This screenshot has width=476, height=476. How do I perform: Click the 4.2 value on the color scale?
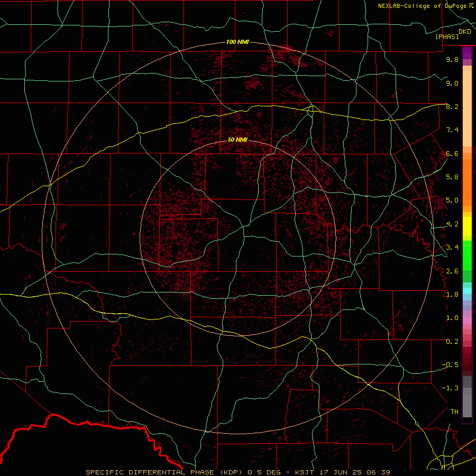point(452,224)
